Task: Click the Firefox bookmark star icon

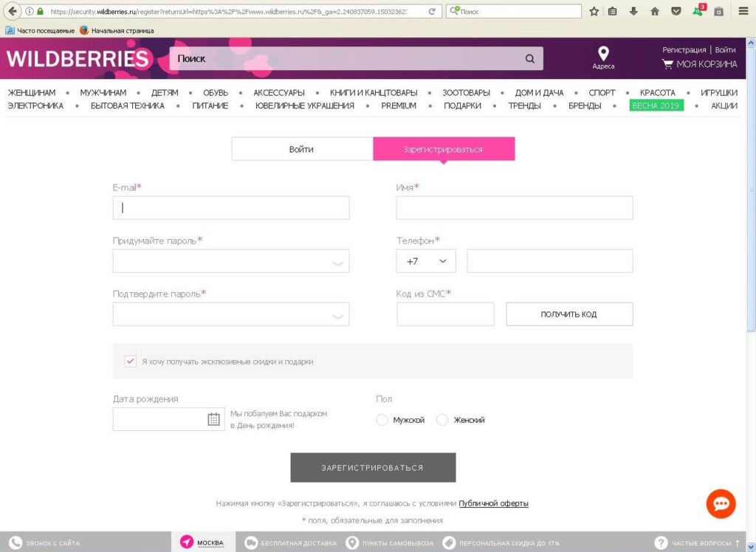Action: (594, 11)
